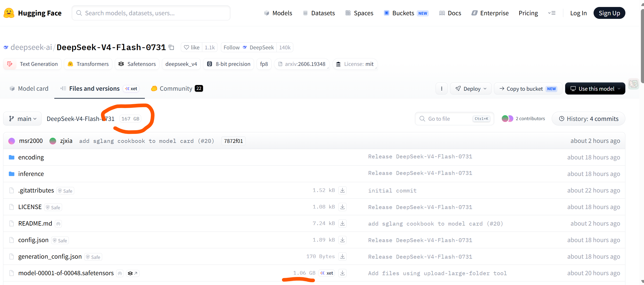Click the 140k followers count
This screenshot has width=644, height=285.
[285, 48]
